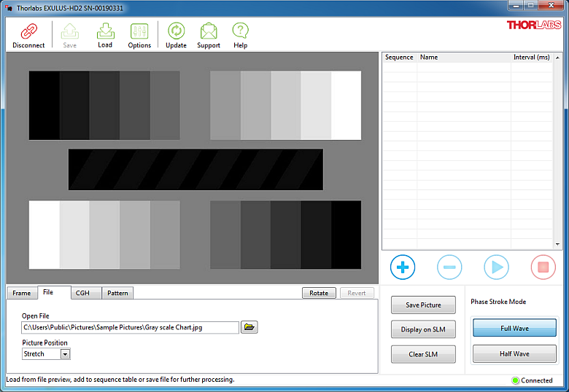
Task: Click the Update refresh icon
Action: coord(176,31)
